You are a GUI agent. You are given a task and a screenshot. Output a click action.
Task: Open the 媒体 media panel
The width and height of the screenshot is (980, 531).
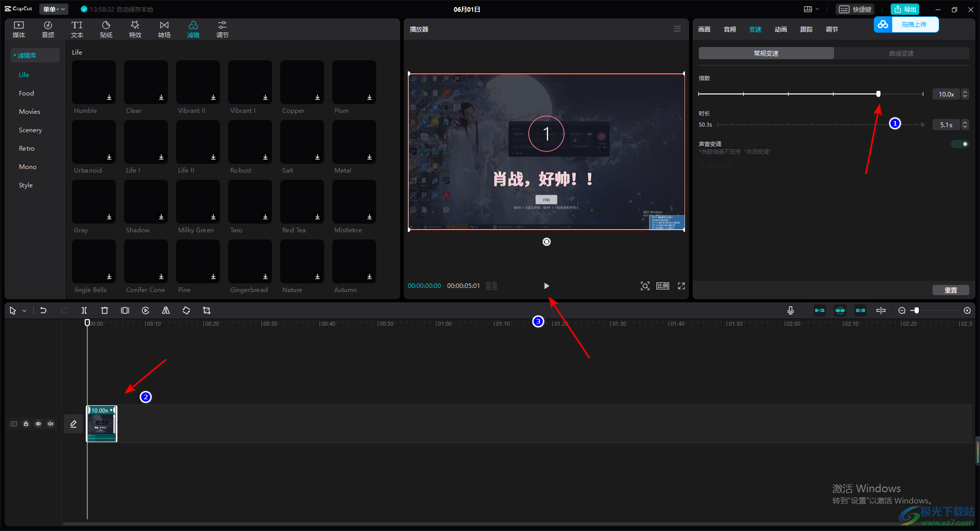pos(19,30)
